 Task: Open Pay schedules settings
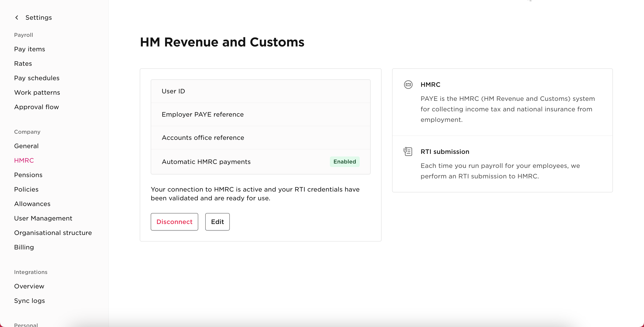pos(37,78)
